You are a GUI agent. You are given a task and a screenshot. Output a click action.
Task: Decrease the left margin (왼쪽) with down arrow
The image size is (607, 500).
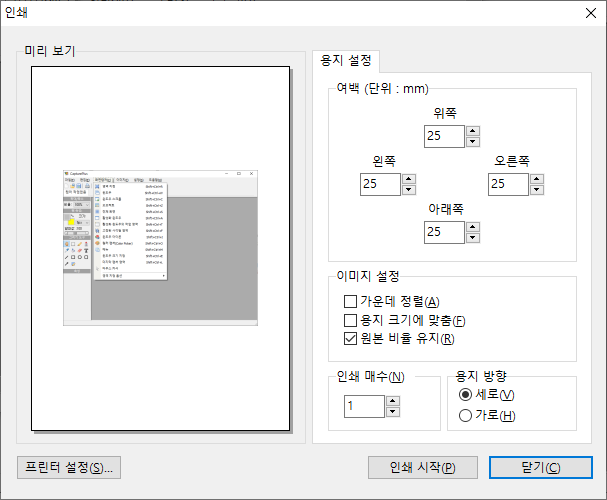pyautogui.click(x=408, y=189)
